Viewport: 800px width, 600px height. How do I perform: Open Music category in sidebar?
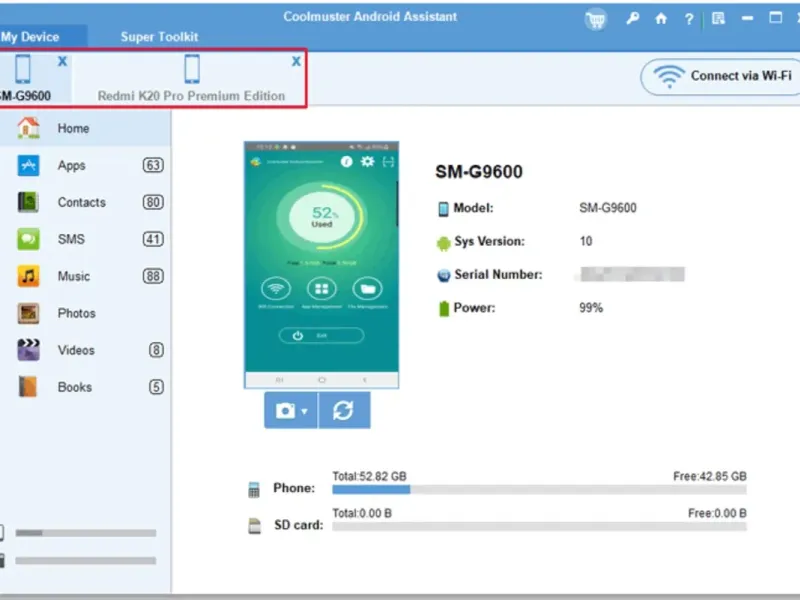tap(85, 276)
